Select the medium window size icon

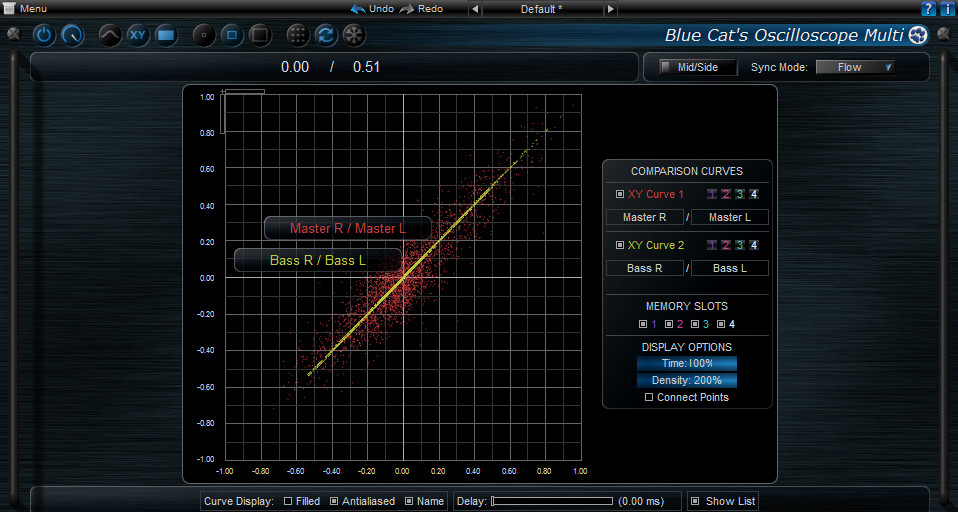tap(232, 35)
